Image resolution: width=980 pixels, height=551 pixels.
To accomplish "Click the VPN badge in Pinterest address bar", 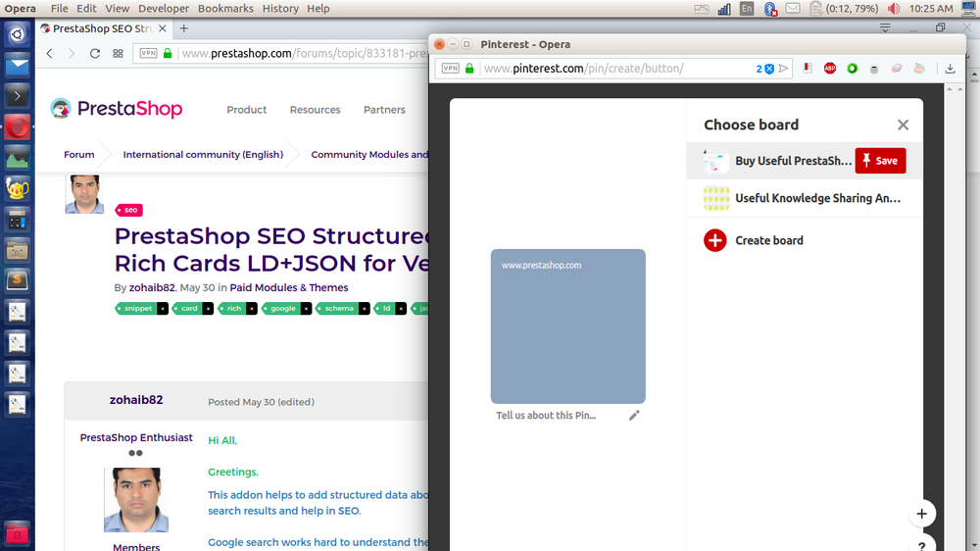I will [450, 69].
